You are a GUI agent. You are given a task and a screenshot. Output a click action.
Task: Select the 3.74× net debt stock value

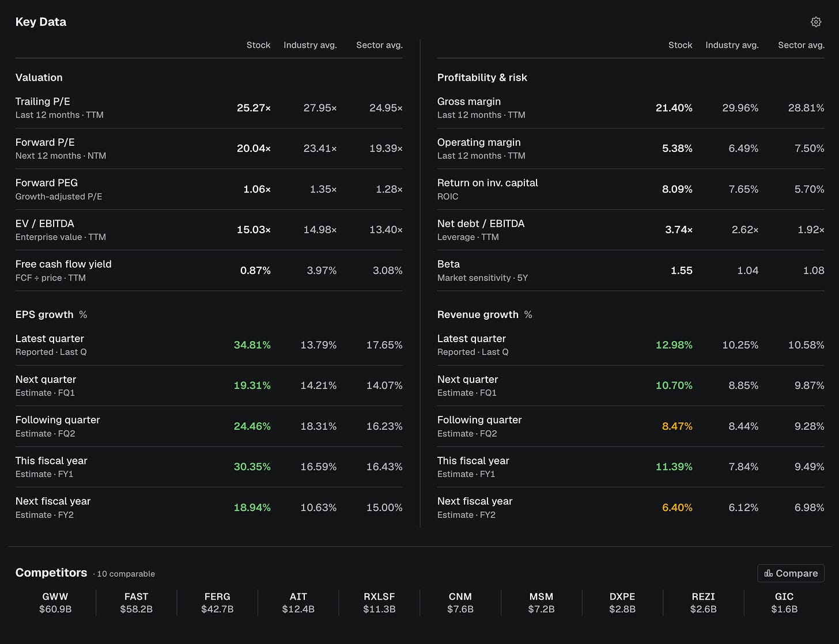[x=679, y=230]
